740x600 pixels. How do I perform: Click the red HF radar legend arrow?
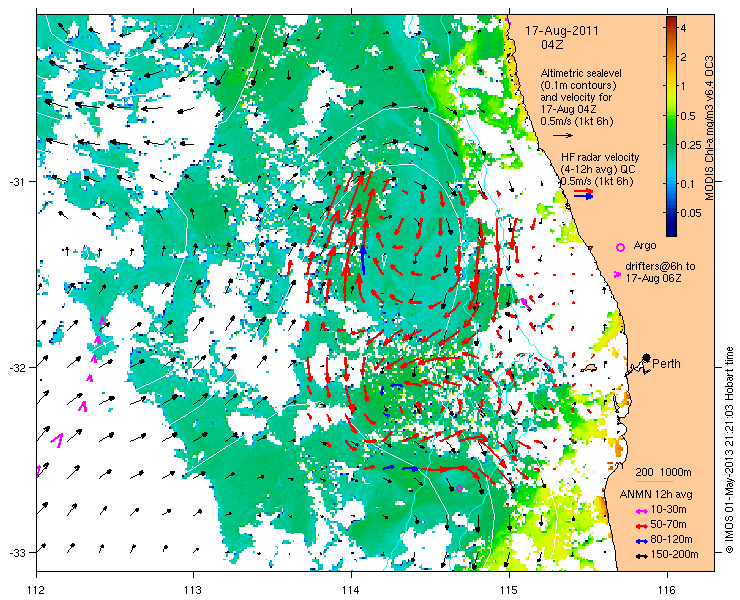tap(583, 191)
